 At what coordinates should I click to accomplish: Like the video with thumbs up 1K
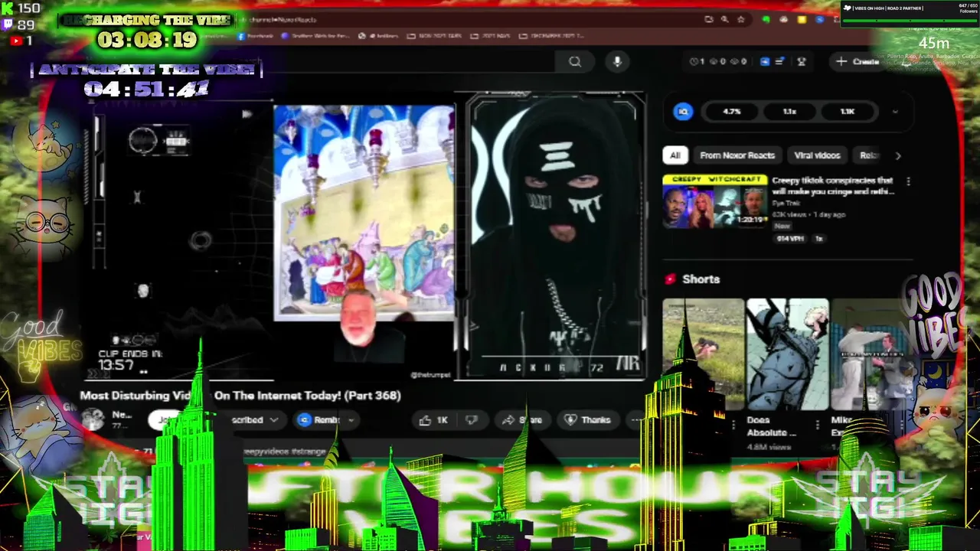(433, 419)
